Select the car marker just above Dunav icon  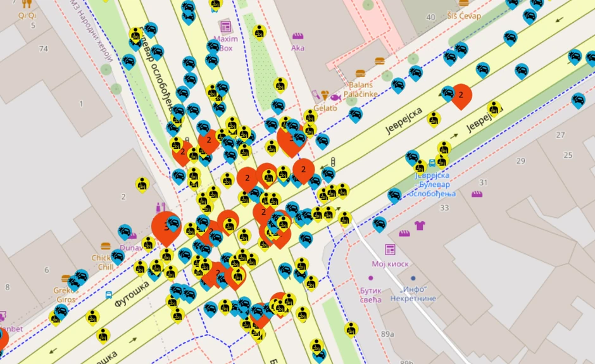pos(125,232)
